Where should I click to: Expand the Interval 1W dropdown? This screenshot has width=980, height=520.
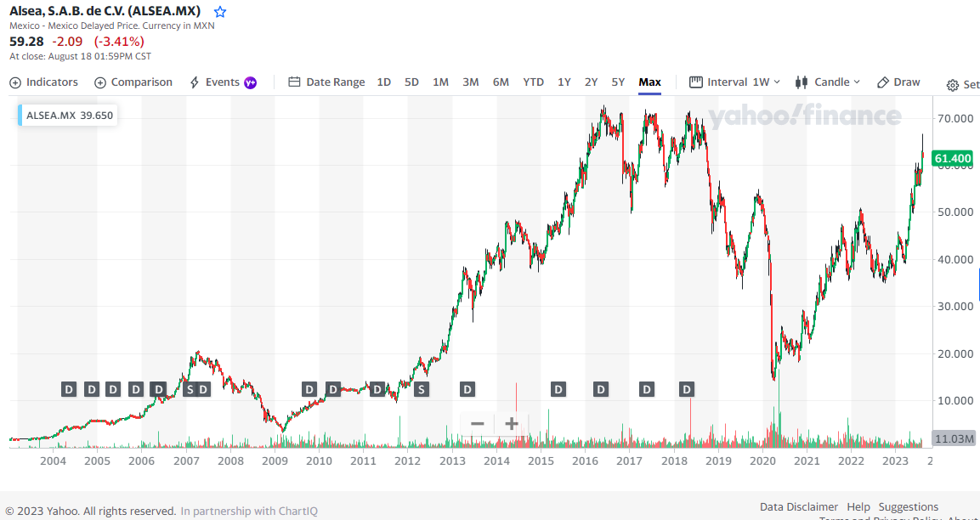click(x=735, y=82)
